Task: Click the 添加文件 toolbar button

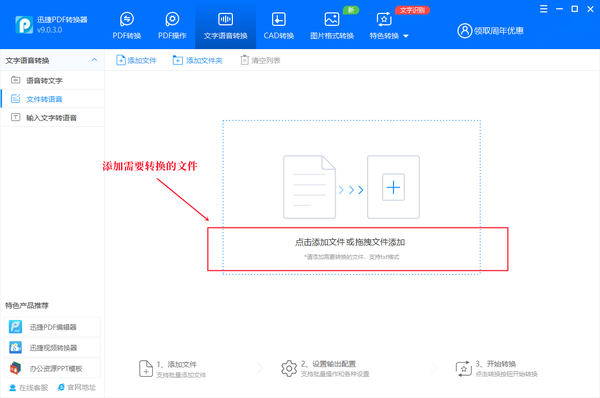Action: click(x=136, y=60)
